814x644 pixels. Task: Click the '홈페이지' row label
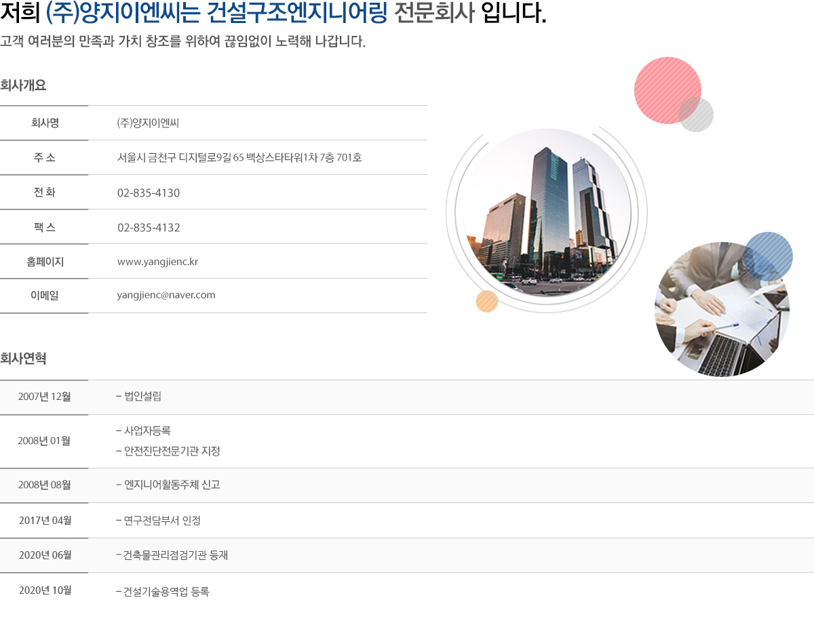click(x=44, y=261)
